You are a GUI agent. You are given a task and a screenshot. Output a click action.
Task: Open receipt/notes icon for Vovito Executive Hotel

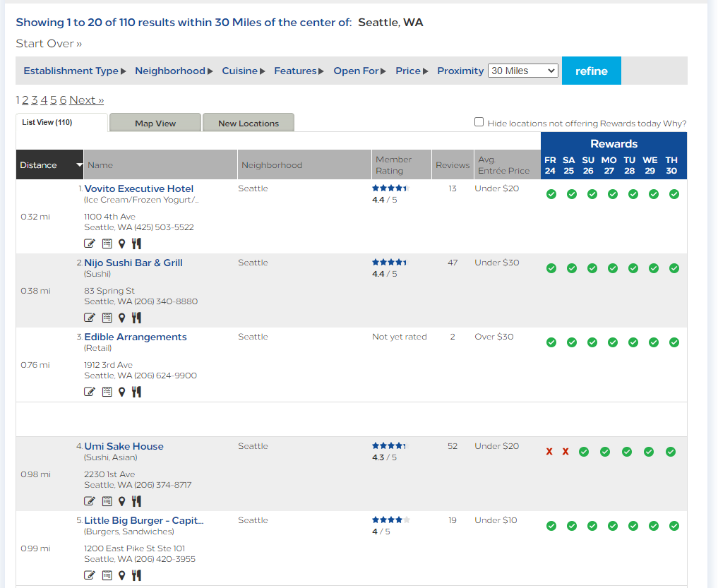coord(107,244)
